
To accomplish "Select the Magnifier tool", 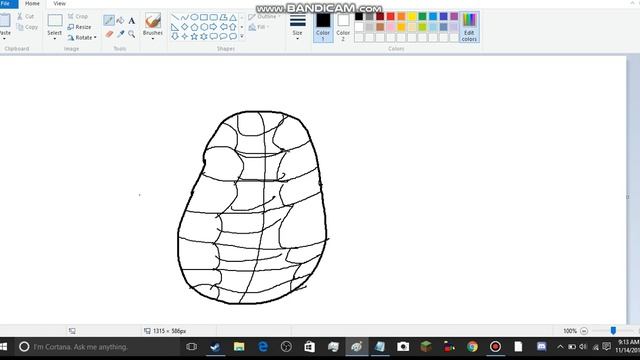I will click(132, 34).
